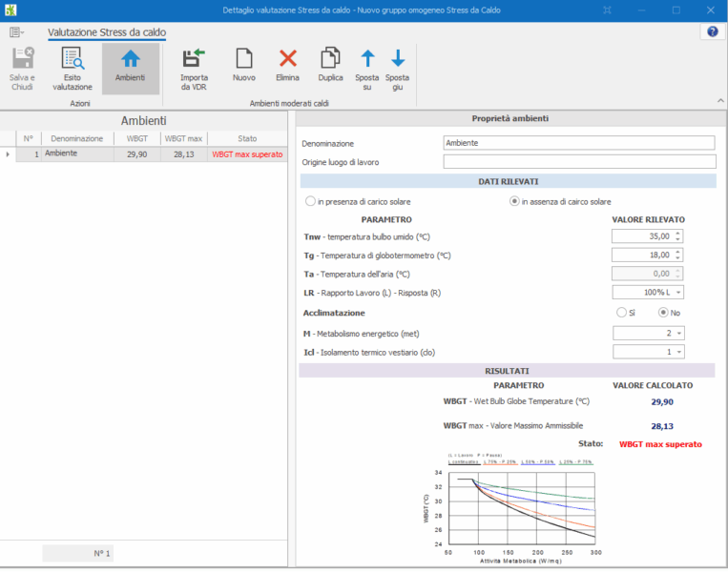Click 'WBGT max superato' table cell
728x572 pixels.
pos(247,154)
